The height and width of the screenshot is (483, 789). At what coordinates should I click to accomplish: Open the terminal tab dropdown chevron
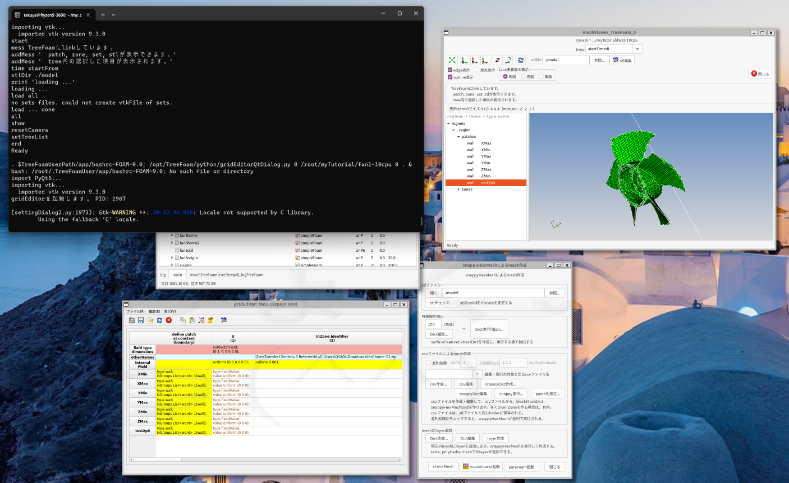113,15
